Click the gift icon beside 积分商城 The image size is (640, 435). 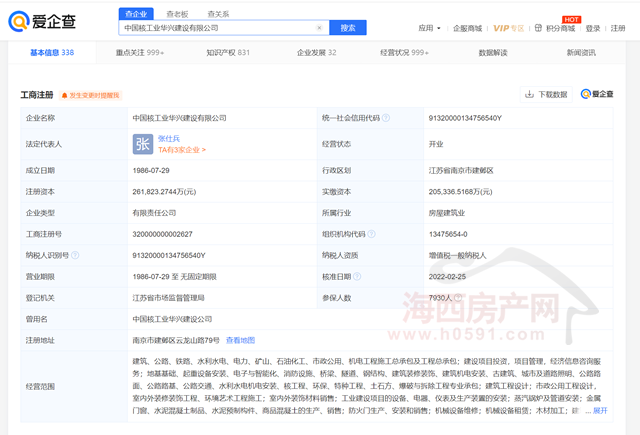[x=538, y=28]
